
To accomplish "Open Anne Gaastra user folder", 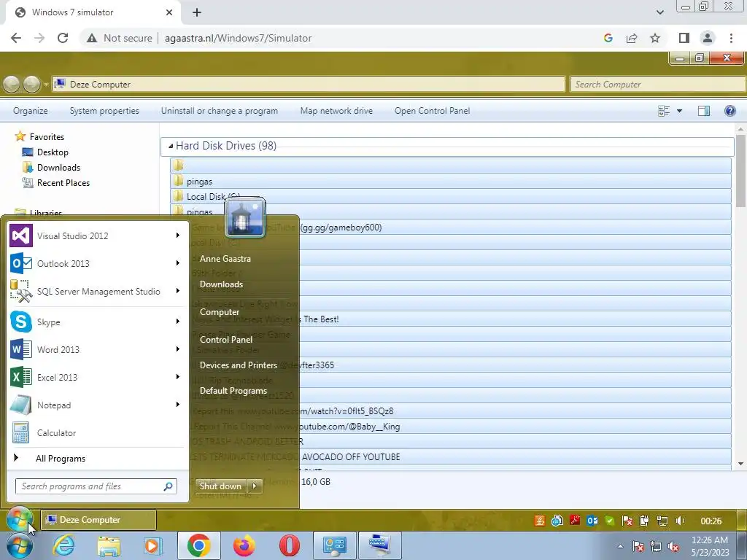I will point(225,259).
